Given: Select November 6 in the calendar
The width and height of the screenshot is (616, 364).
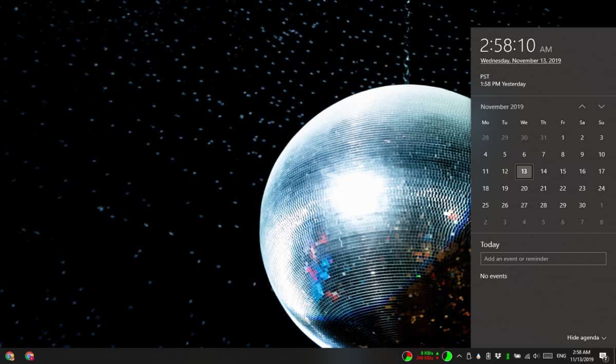Looking at the screenshot, I should [x=524, y=154].
